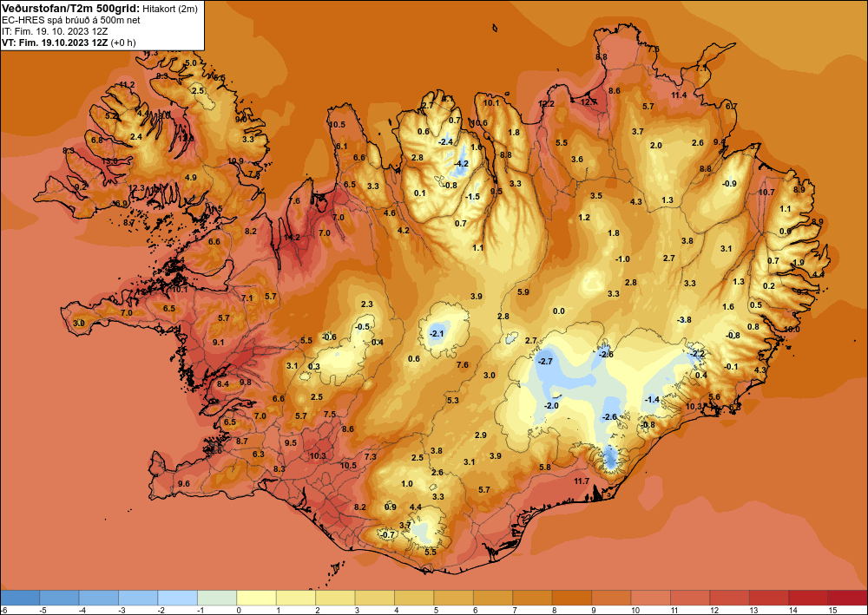
Task: Click the 12.3 temperature label
Action: 137,188
